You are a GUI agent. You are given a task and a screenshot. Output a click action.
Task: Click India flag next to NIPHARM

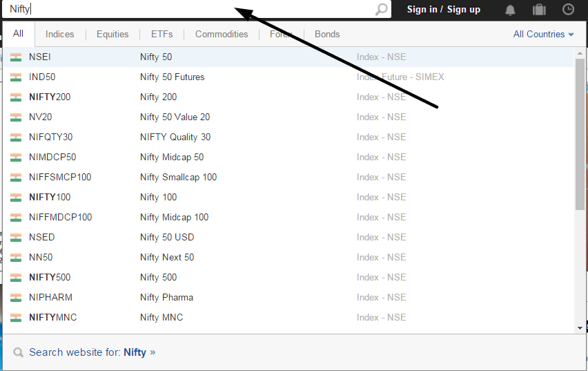(x=16, y=297)
